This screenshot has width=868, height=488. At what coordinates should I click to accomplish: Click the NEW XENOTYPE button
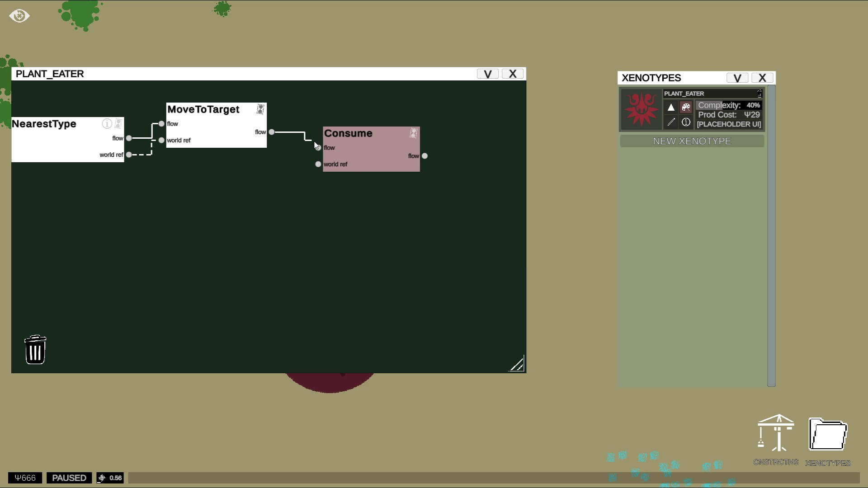[x=692, y=141]
